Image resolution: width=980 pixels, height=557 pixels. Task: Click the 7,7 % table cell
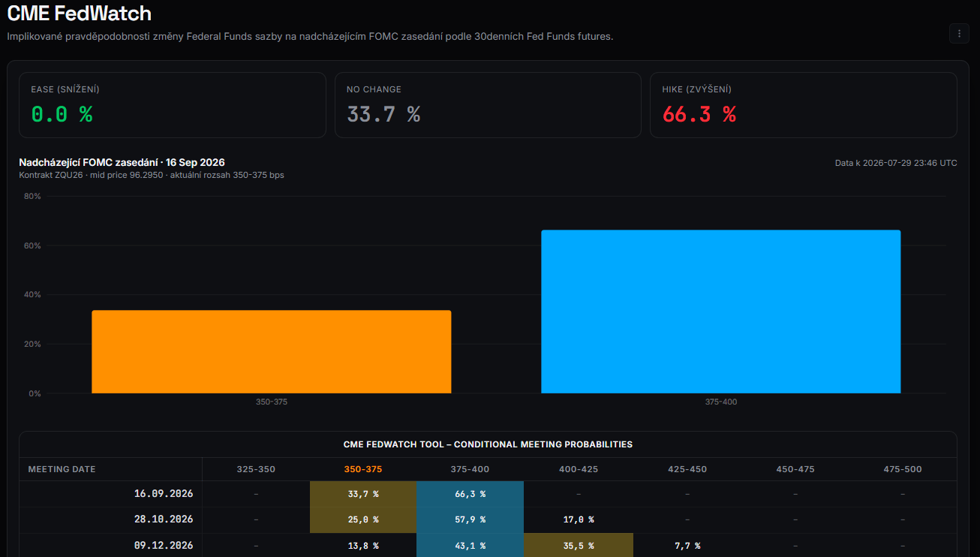pyautogui.click(x=687, y=546)
